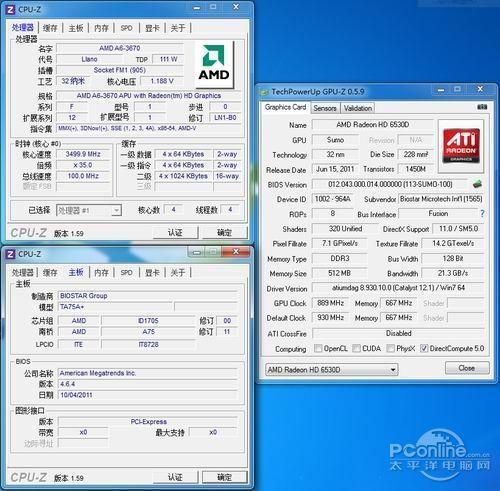The image size is (500, 491).
Task: Open the Validation tab in GPU-Z
Action: (358, 108)
